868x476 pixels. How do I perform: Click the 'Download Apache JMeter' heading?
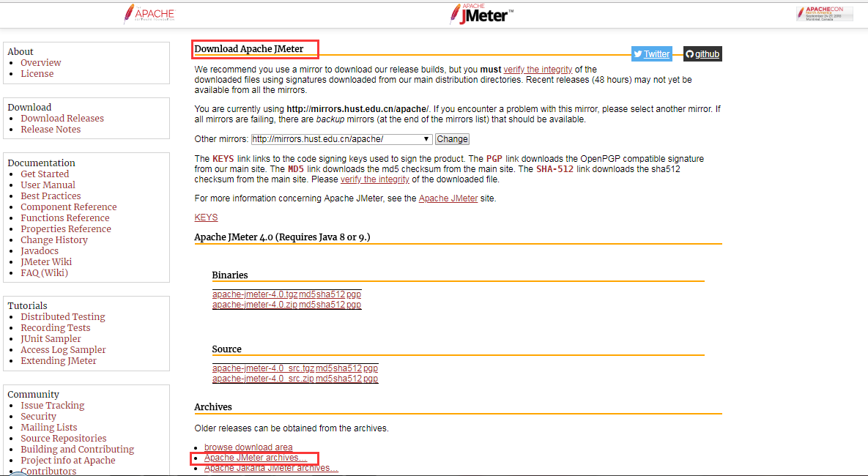pos(249,49)
